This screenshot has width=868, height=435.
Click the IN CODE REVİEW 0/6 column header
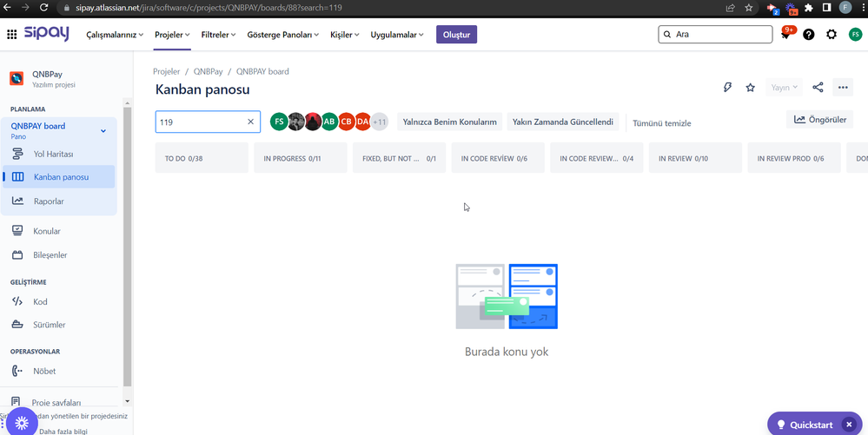coord(498,158)
